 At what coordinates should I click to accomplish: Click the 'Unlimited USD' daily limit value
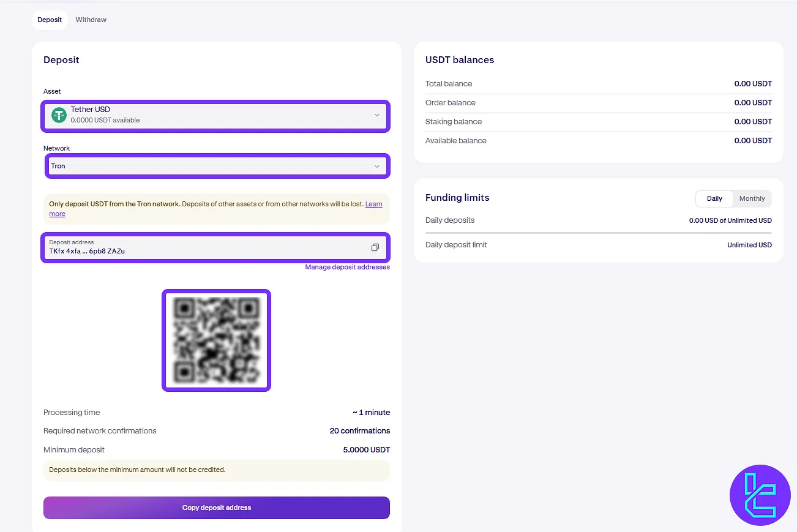(749, 245)
